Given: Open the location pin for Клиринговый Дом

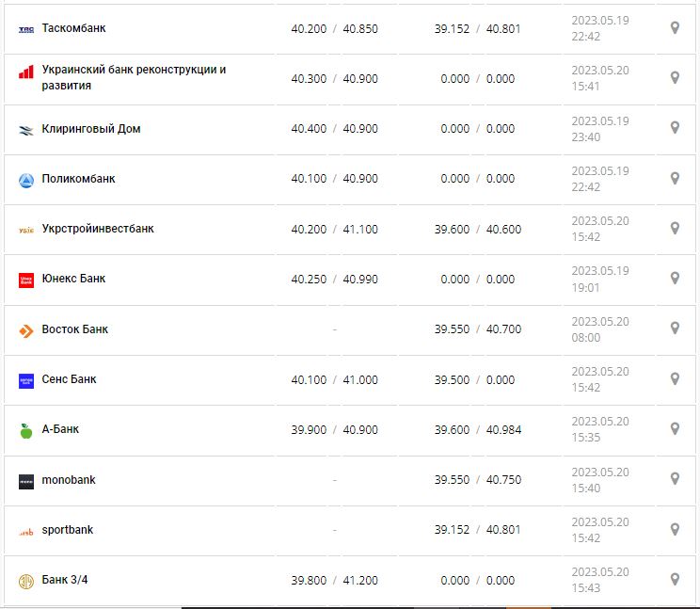Looking at the screenshot, I should pos(675,128).
